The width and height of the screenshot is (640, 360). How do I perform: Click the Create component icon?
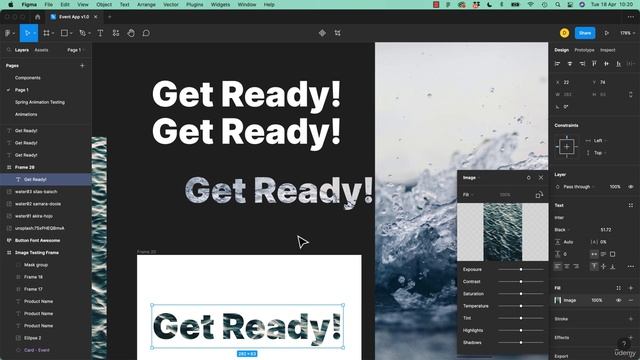322,33
